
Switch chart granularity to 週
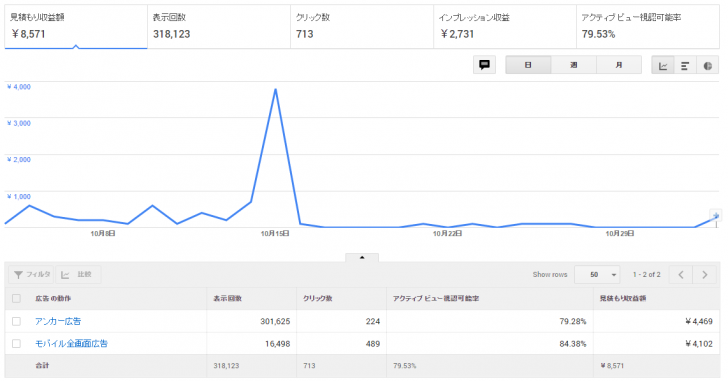(x=573, y=65)
